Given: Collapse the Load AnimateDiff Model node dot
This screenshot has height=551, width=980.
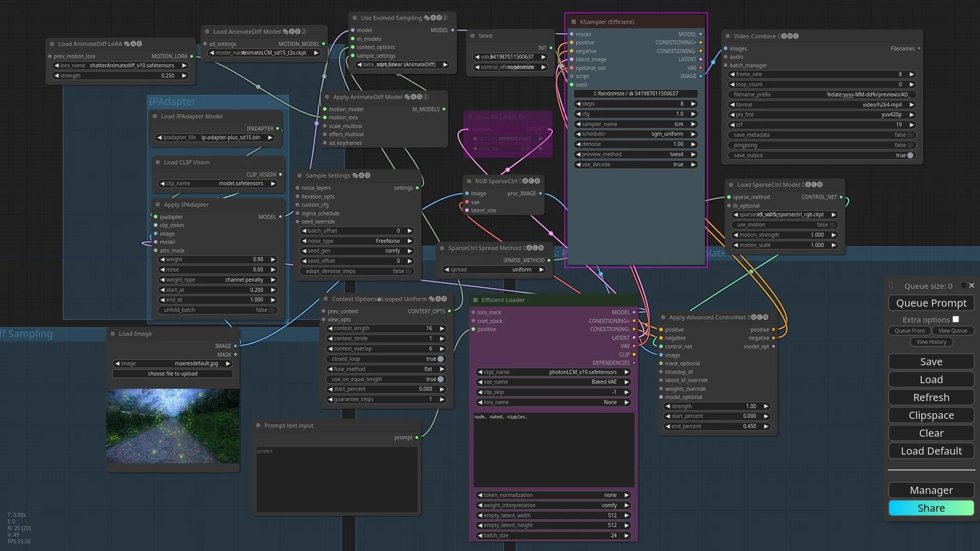Looking at the screenshot, I should coord(207,32).
